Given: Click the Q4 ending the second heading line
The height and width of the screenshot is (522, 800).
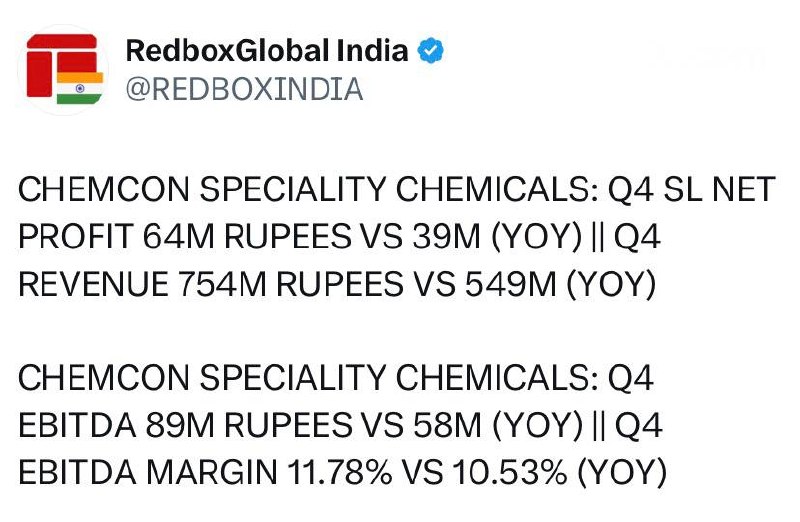Looking at the screenshot, I should pyautogui.click(x=631, y=378).
